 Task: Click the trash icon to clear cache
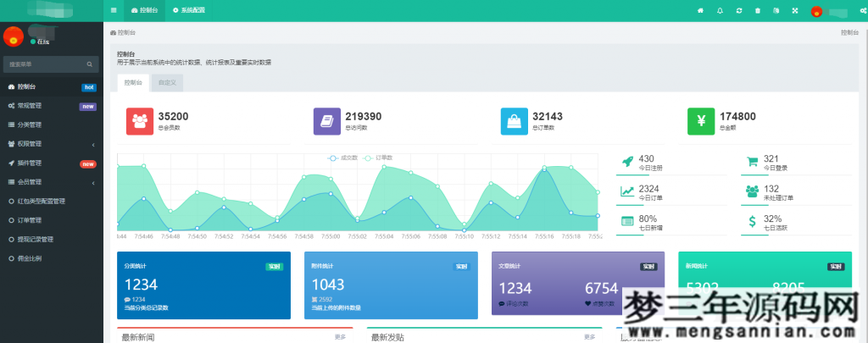tap(758, 10)
